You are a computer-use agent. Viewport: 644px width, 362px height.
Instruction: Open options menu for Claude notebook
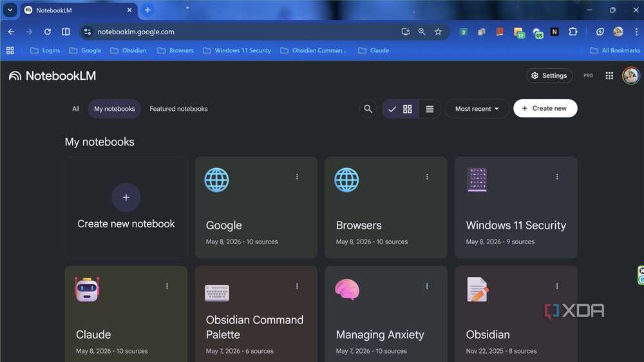pyautogui.click(x=167, y=286)
